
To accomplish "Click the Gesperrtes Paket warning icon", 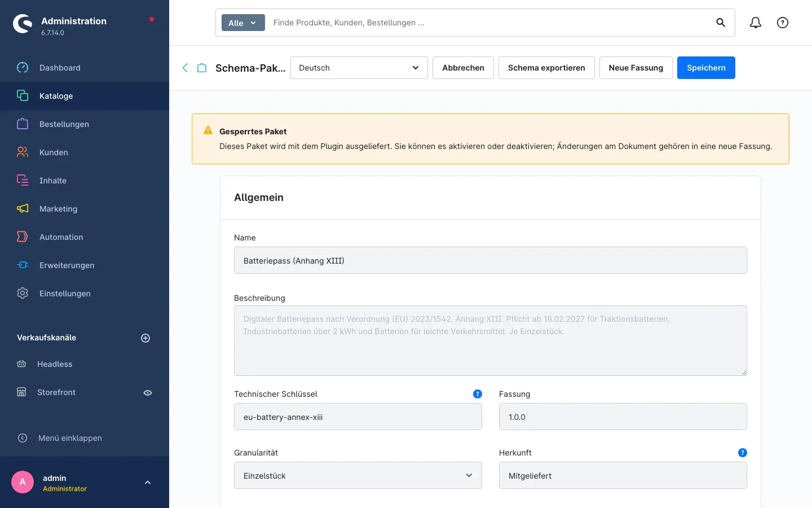I will point(208,130).
